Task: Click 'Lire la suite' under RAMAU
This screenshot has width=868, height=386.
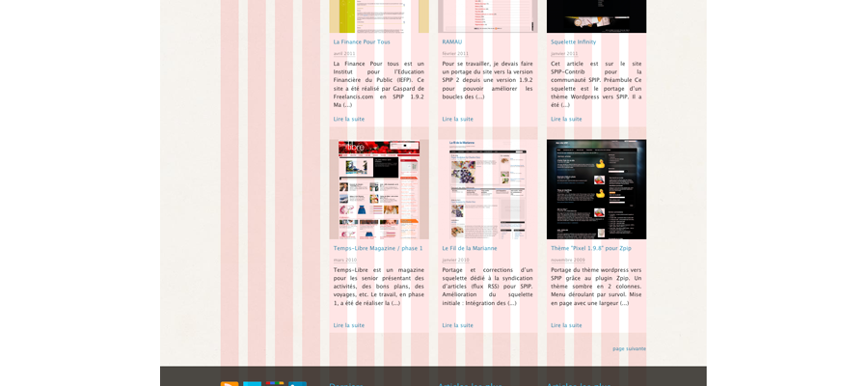Action: pos(457,120)
